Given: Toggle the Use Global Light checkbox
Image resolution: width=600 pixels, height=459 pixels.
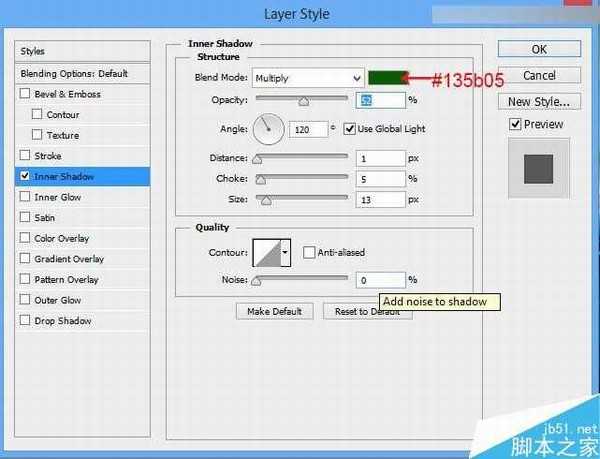Looking at the screenshot, I should 349,128.
